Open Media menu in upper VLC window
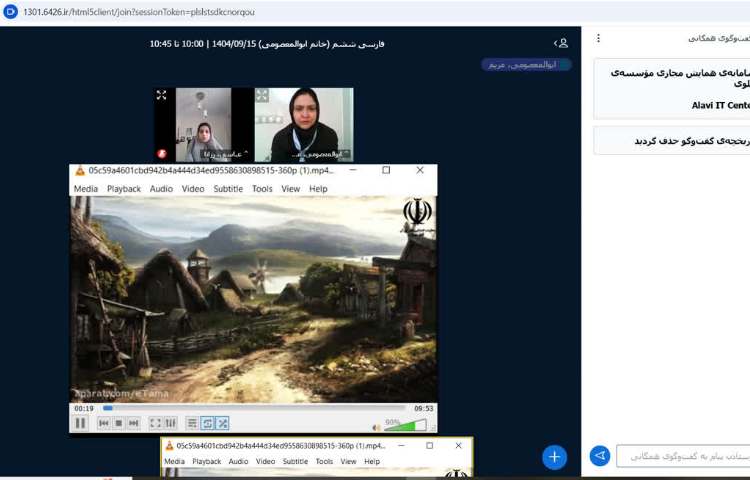 [86, 189]
